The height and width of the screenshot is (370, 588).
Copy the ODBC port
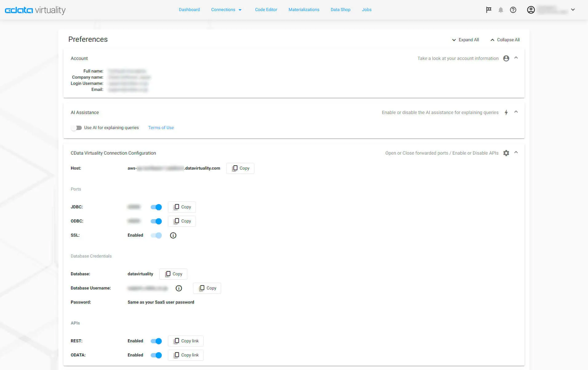[182, 221]
